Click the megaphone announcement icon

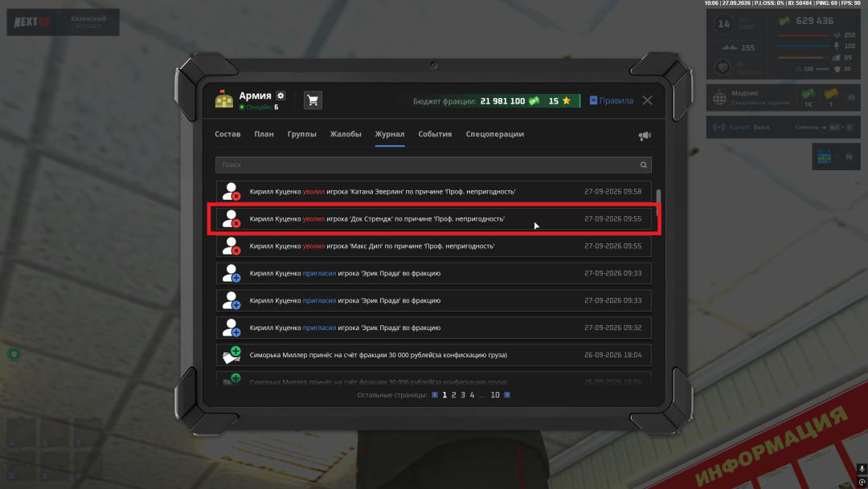(x=645, y=136)
